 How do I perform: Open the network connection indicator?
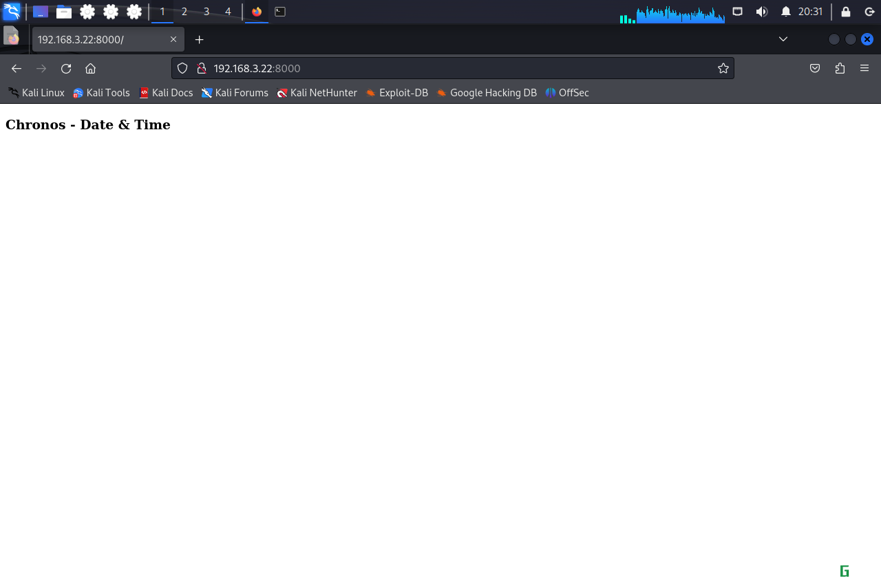(737, 12)
